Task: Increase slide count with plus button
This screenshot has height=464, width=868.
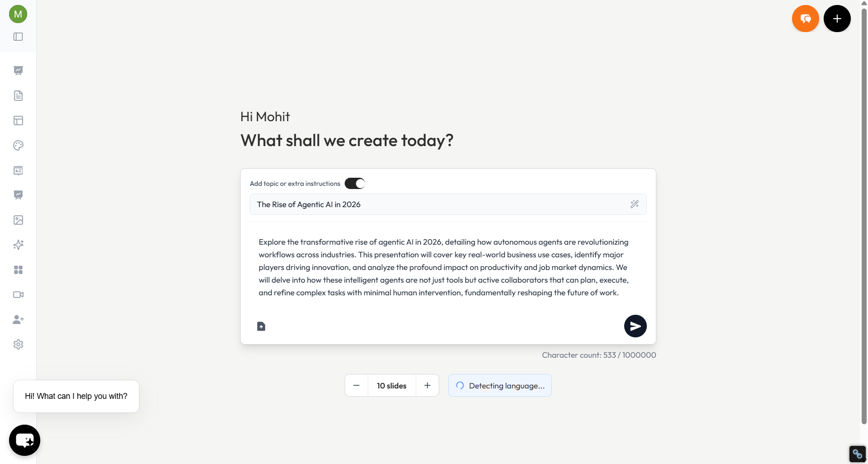Action: [427, 386]
